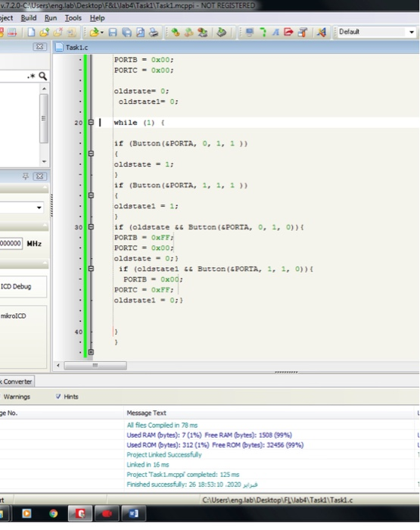Open the Tools menu
This screenshot has width=420, height=530.
pos(73,18)
